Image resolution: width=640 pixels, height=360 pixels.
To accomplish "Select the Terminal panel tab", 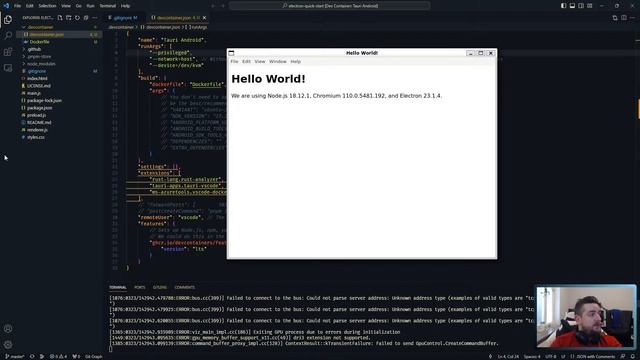I will [x=118, y=287].
